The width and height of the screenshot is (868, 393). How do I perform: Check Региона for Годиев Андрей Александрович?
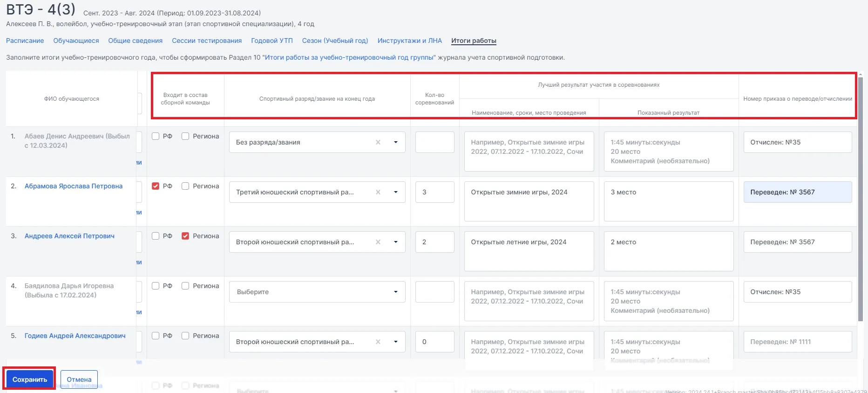click(x=185, y=336)
